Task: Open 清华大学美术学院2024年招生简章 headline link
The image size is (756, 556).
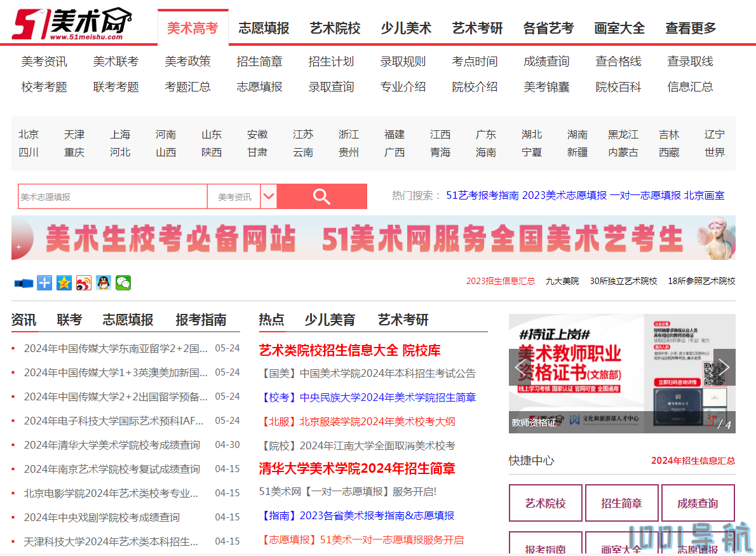Action: (357, 469)
